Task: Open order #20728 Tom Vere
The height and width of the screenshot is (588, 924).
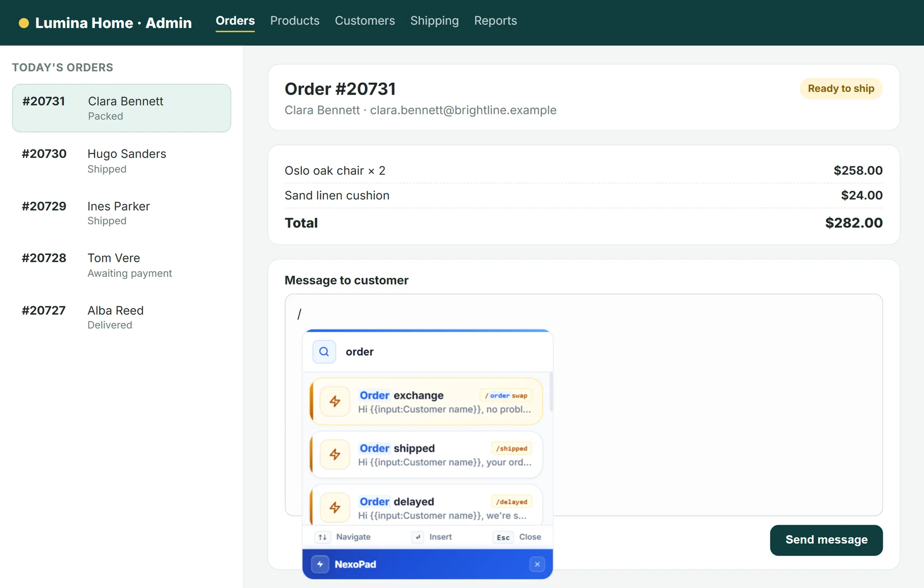Action: (122, 265)
